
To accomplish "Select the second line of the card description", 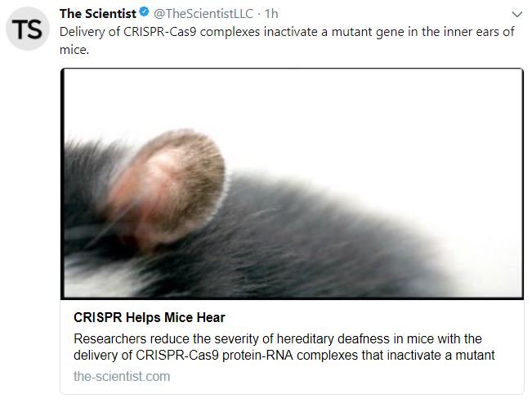I will 284,355.
